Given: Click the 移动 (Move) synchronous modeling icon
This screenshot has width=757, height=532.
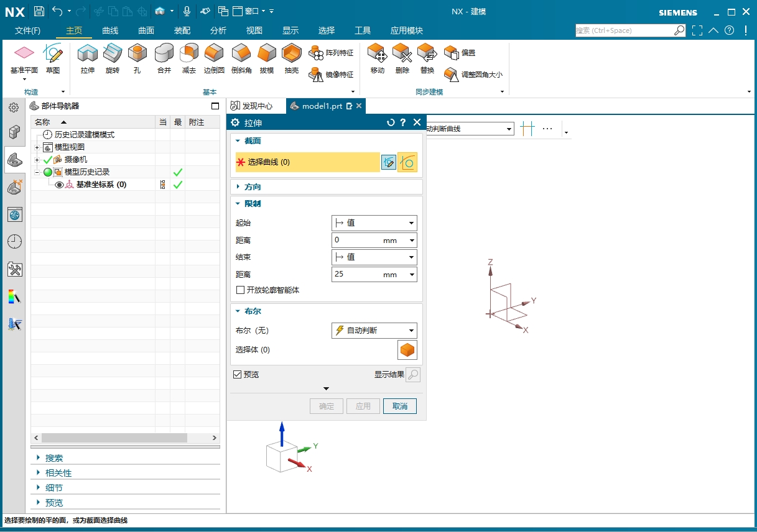Looking at the screenshot, I should (378, 55).
